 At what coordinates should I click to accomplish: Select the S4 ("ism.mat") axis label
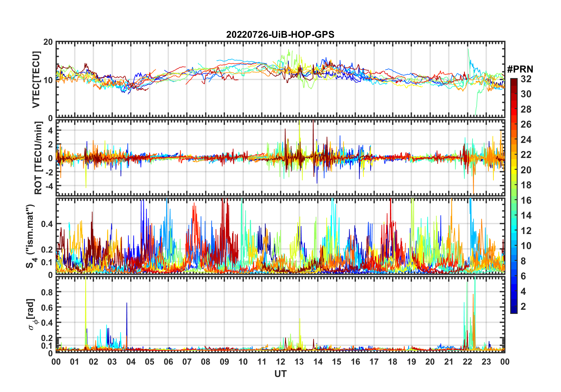(30, 236)
